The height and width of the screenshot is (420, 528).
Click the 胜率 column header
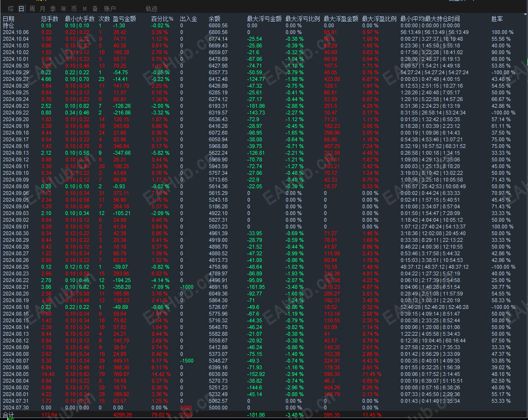coord(497,19)
